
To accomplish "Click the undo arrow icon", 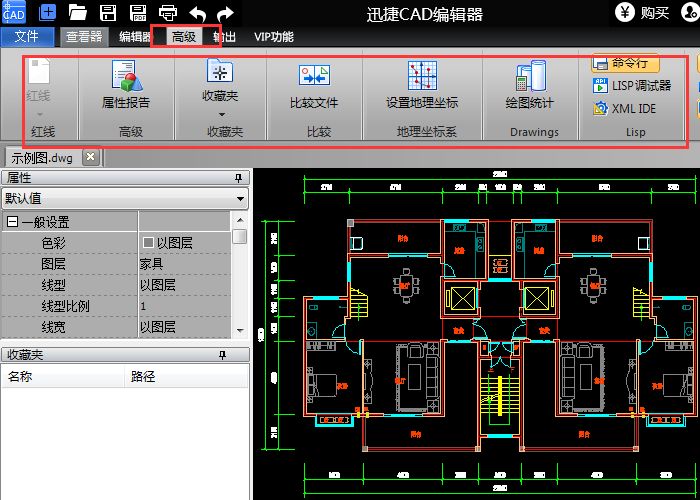I will [x=197, y=13].
